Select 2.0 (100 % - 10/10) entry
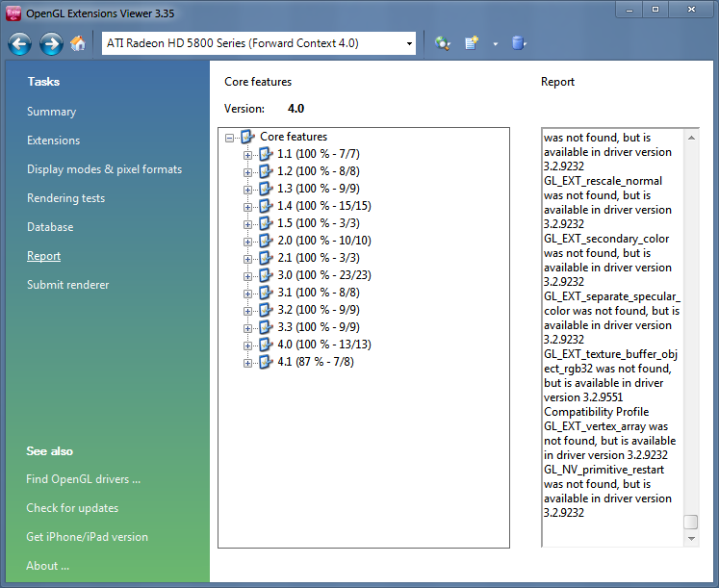 pyautogui.click(x=324, y=241)
